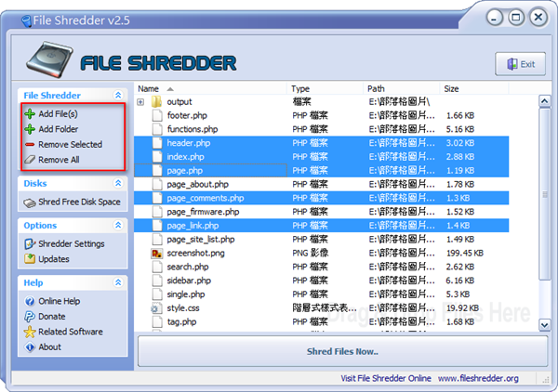Click the Related Software text link

[x=71, y=332]
